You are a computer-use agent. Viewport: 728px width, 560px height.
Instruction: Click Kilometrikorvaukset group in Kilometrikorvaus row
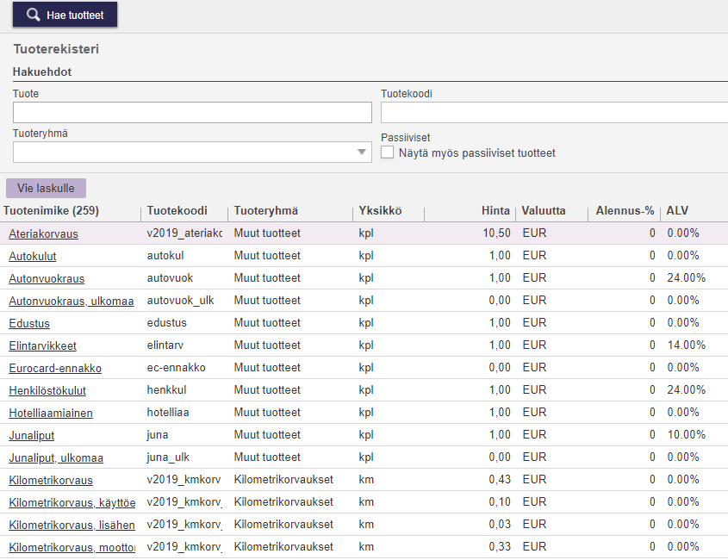point(283,480)
